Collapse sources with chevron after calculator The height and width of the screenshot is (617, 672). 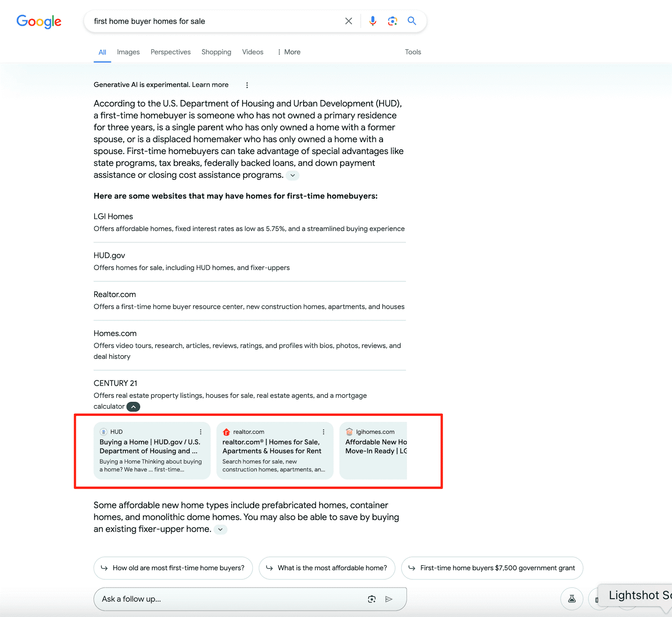(133, 407)
